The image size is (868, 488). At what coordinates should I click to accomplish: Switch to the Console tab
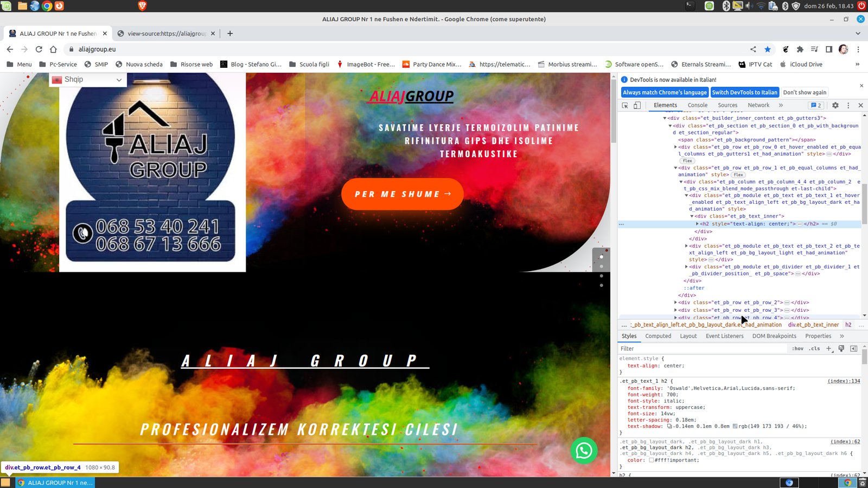[x=697, y=105]
